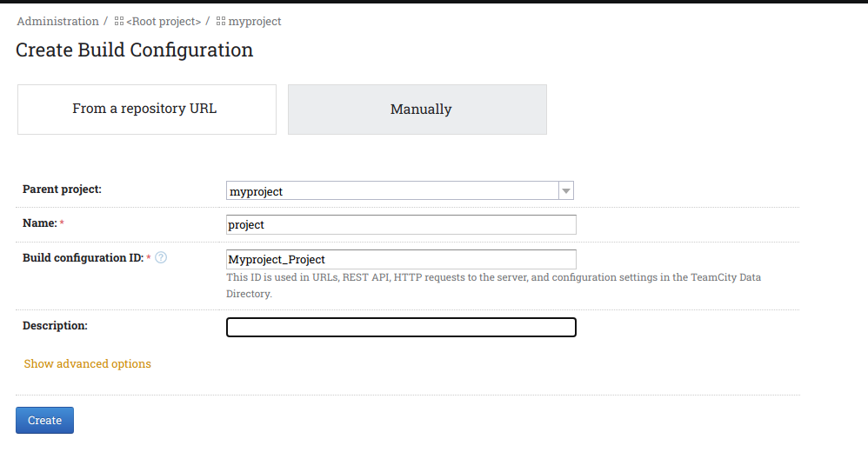868x452 pixels.
Task: Click the Description label text
Action: [55, 326]
